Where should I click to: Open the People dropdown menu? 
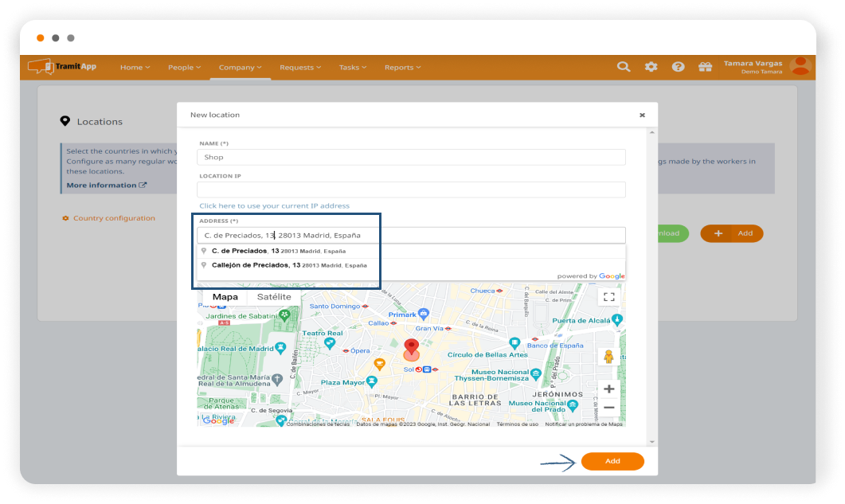(x=184, y=68)
